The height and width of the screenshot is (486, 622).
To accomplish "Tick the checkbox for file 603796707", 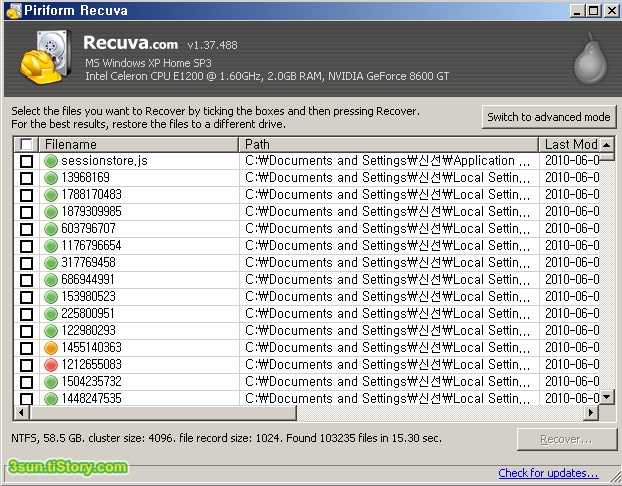I will point(27,229).
